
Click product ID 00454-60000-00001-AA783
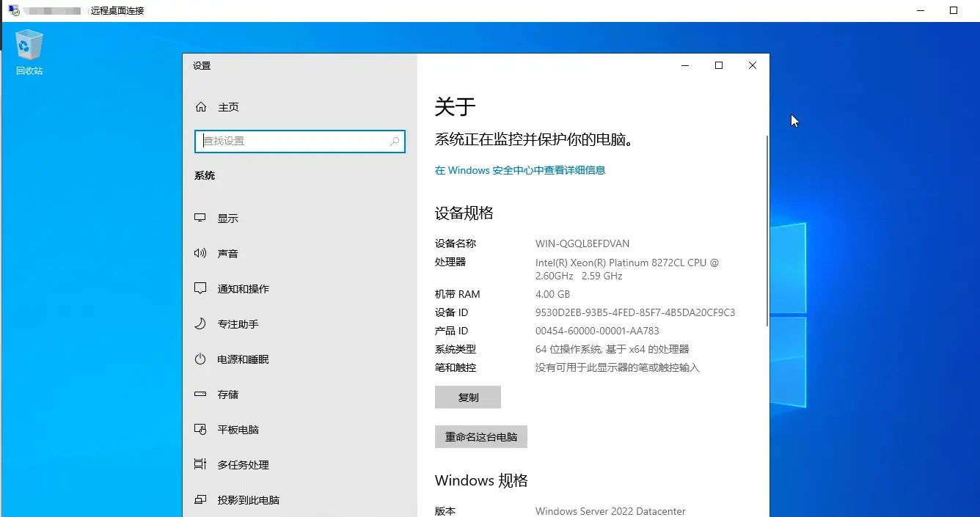pos(597,331)
